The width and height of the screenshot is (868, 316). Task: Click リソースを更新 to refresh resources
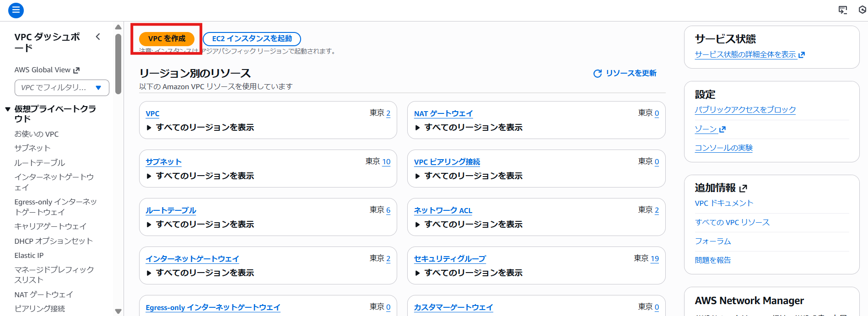(x=625, y=73)
